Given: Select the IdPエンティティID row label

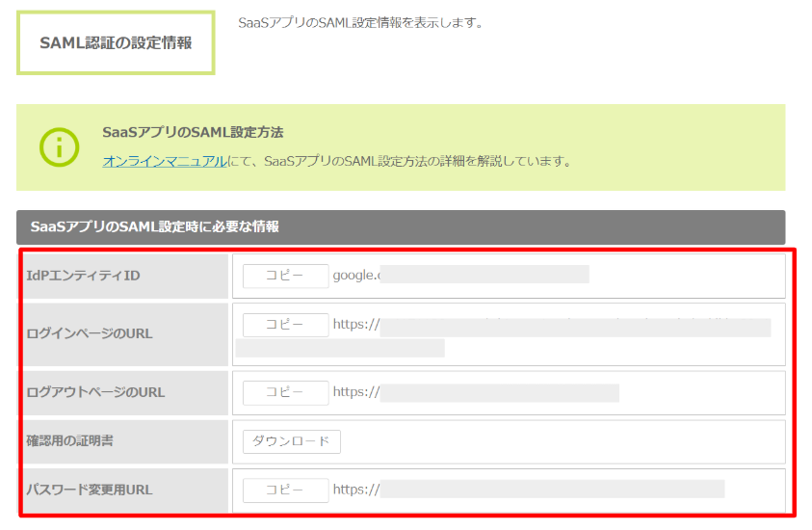Looking at the screenshot, I should [x=84, y=277].
